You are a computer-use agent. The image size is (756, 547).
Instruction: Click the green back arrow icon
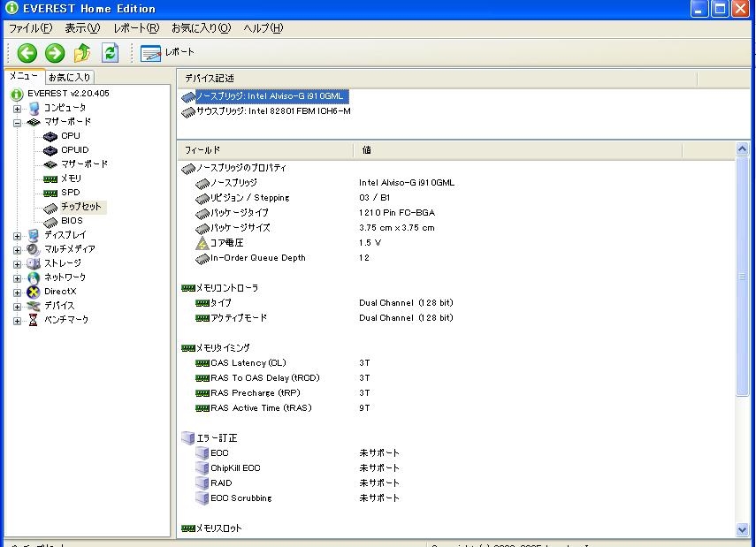click(27, 53)
